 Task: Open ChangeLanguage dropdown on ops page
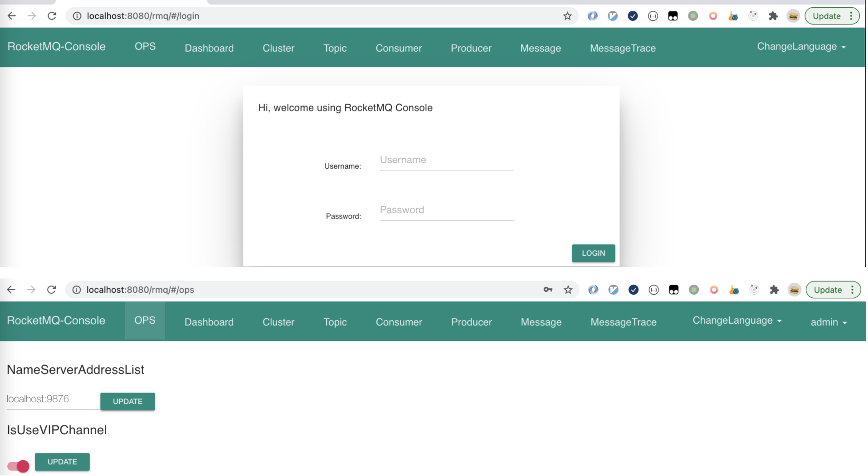(737, 321)
